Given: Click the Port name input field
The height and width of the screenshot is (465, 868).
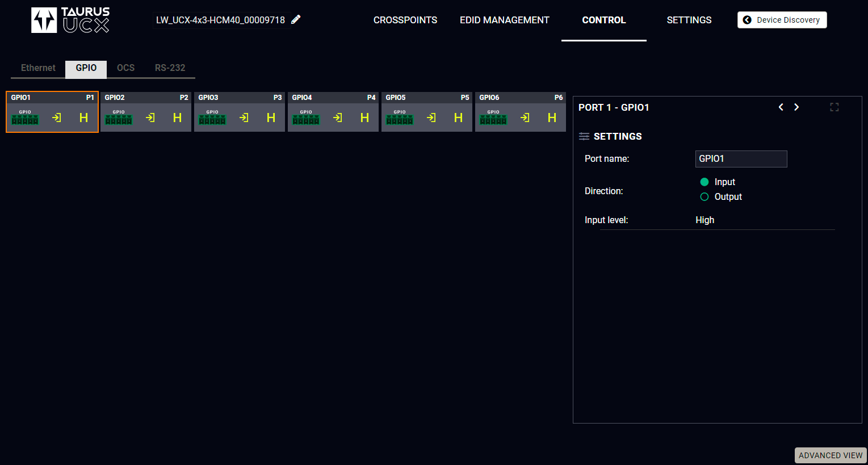Looking at the screenshot, I should [741, 159].
